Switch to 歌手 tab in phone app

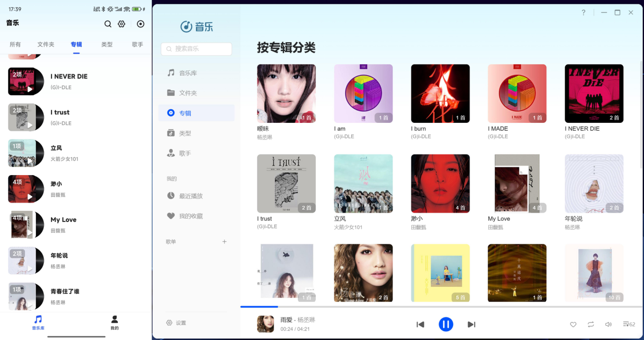tap(137, 44)
